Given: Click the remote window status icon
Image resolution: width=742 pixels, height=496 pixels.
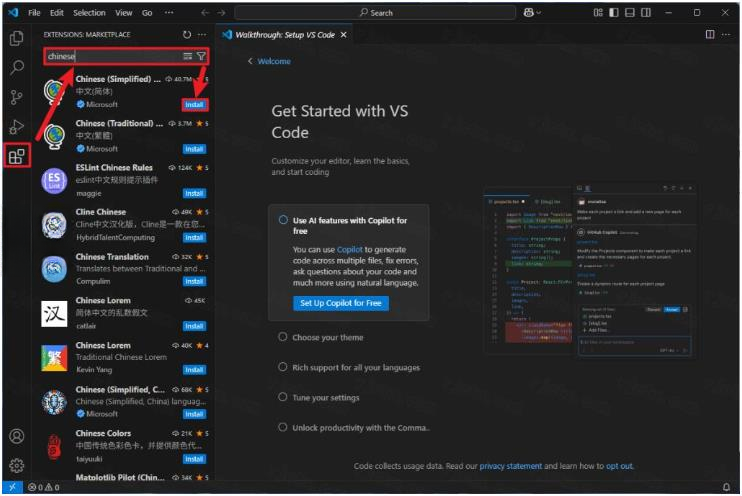Looking at the screenshot, I should pos(12,487).
